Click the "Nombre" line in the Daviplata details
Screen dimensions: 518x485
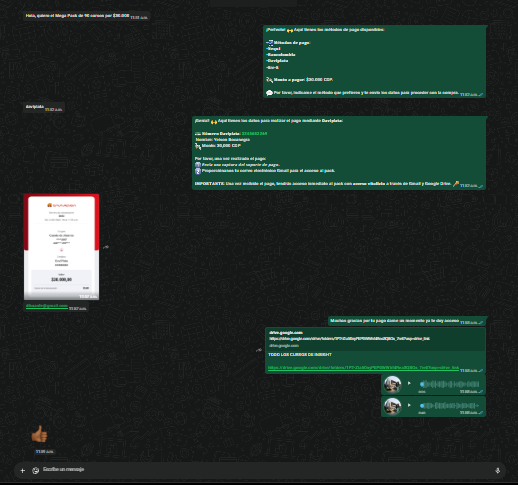(x=222, y=140)
